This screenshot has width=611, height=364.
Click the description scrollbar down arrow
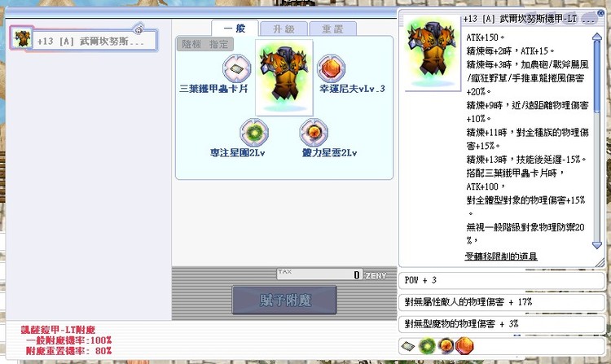[596, 245]
